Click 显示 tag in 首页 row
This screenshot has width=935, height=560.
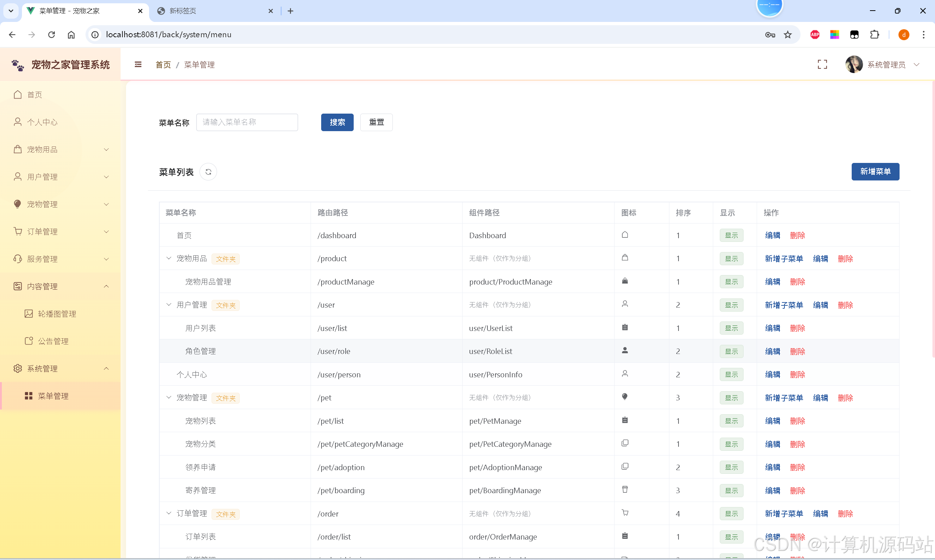[x=731, y=236]
